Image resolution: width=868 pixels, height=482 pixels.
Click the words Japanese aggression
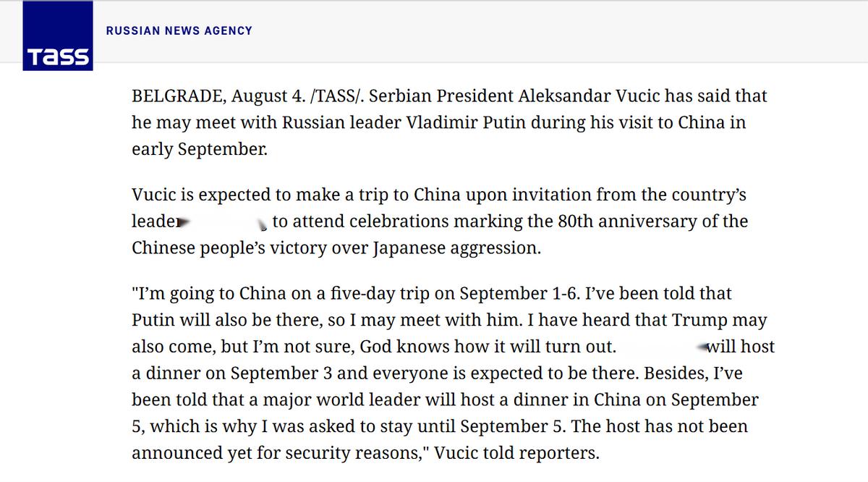click(456, 248)
